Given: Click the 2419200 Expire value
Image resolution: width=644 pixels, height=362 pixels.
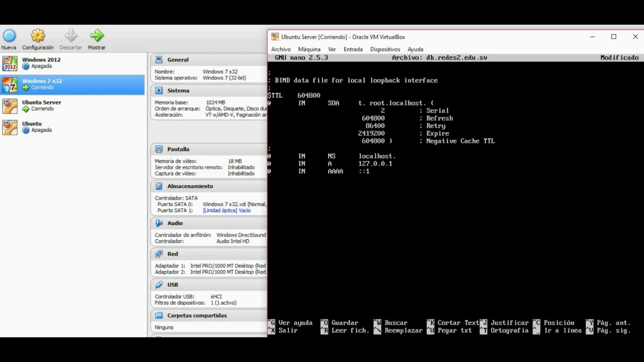Looking at the screenshot, I should [371, 133].
